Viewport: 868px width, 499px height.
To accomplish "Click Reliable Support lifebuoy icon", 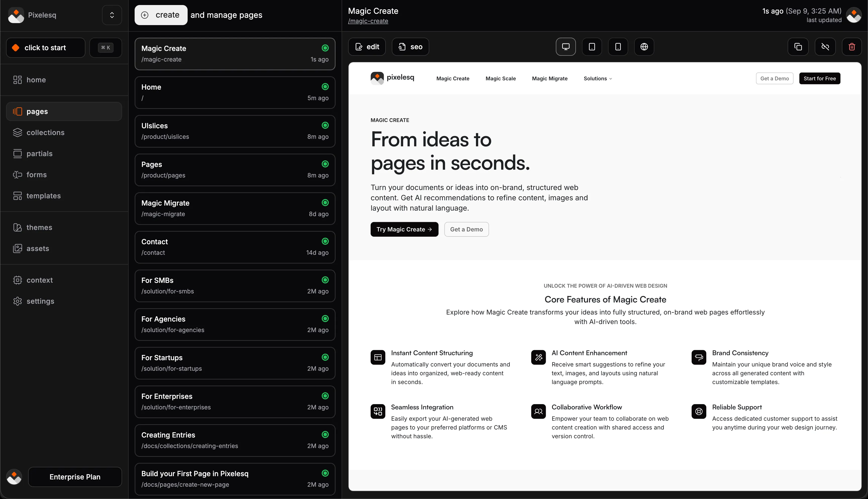I will (699, 411).
